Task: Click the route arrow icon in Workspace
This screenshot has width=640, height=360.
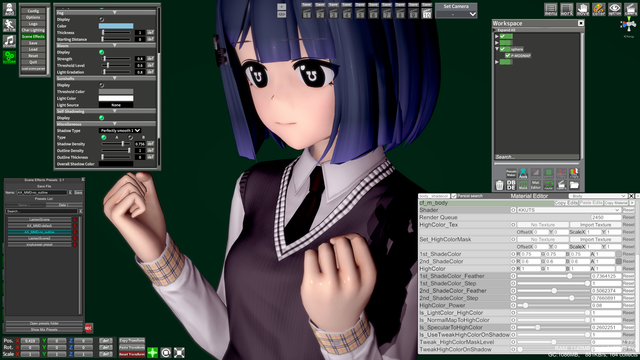Action: click(x=549, y=185)
